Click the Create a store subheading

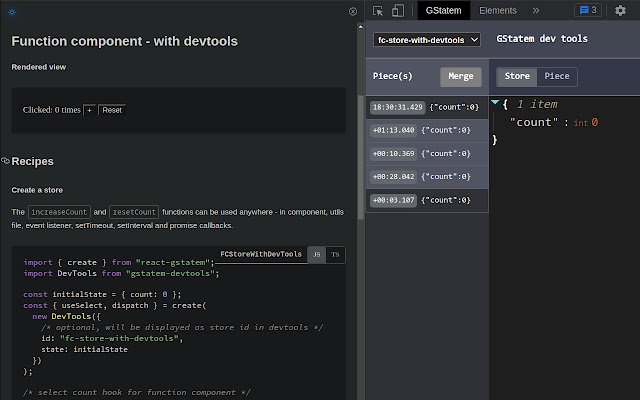[37, 190]
